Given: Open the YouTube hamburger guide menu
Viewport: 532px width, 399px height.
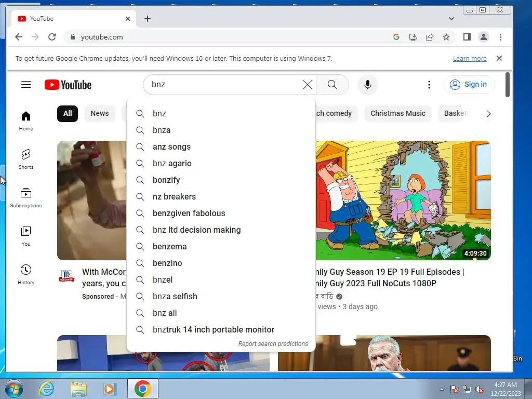Looking at the screenshot, I should tap(26, 85).
